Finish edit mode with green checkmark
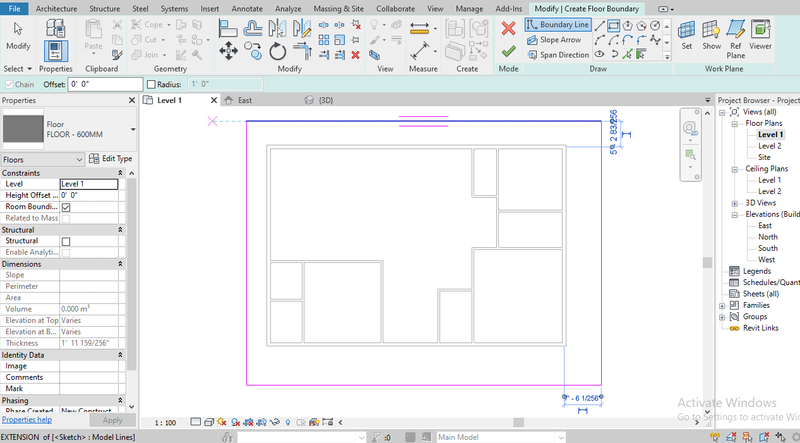800x443 pixels. point(508,52)
